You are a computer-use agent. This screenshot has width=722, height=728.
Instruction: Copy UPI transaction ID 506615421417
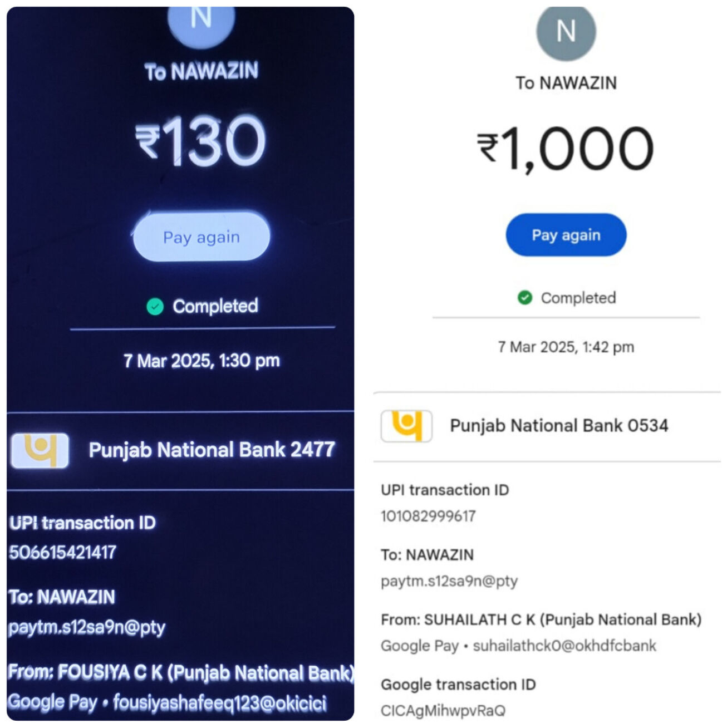point(62,552)
